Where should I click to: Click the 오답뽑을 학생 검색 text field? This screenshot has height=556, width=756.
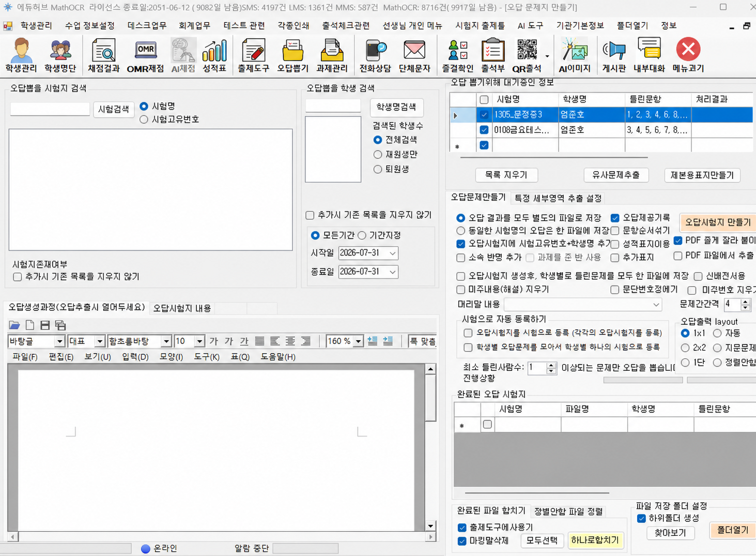click(333, 106)
